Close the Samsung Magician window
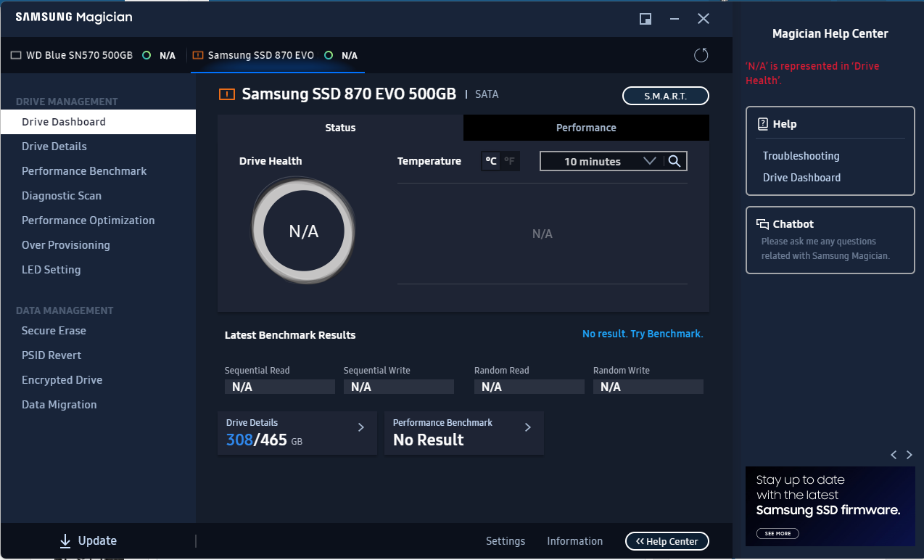The height and width of the screenshot is (560, 924). pyautogui.click(x=703, y=19)
